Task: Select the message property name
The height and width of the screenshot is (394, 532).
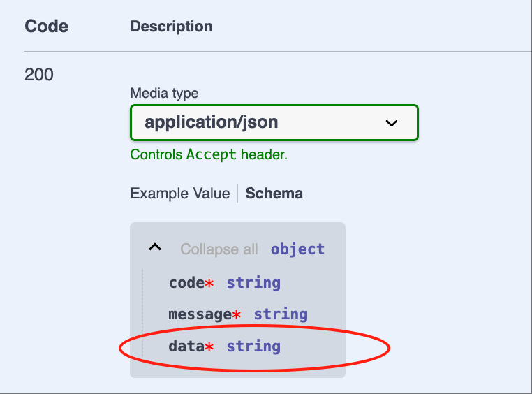Action: point(200,314)
